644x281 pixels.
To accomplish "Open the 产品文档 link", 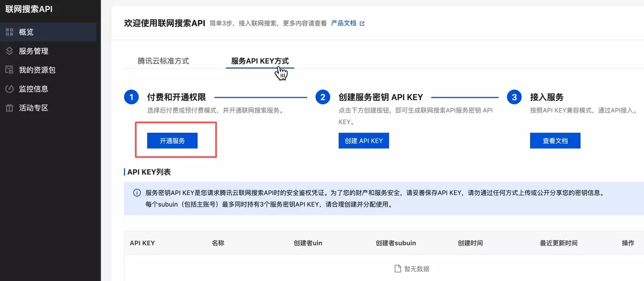I will 344,23.
